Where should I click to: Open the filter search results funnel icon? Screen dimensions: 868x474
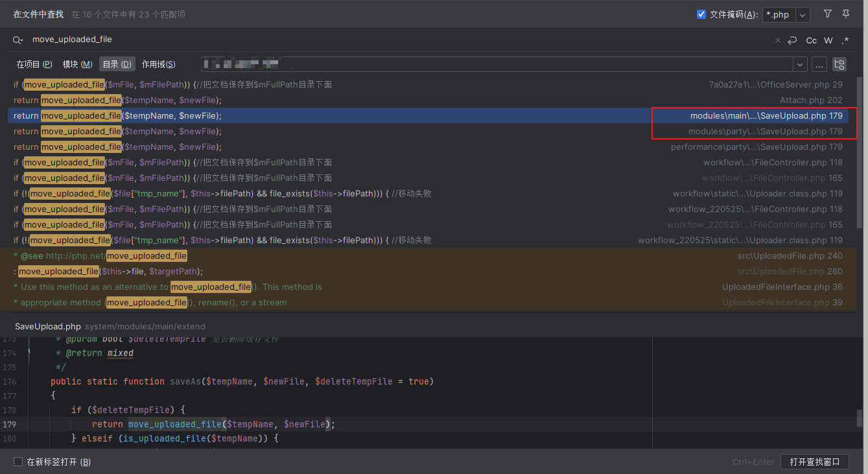coord(827,14)
